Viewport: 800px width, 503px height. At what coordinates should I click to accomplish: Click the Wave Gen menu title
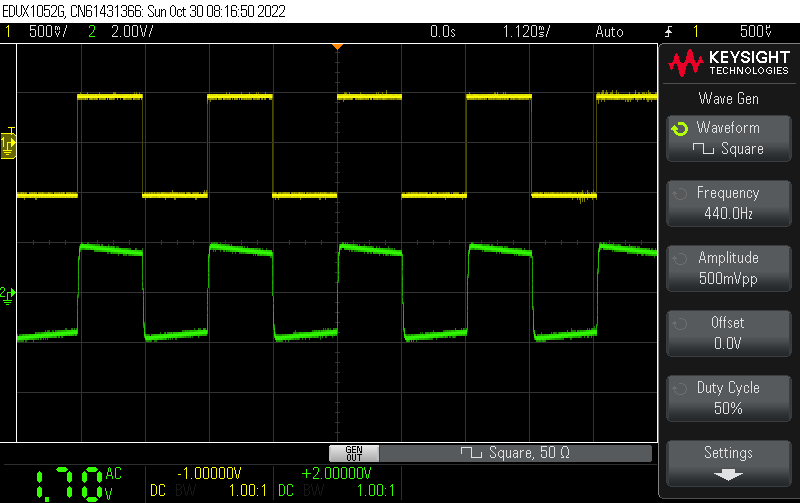click(727, 98)
